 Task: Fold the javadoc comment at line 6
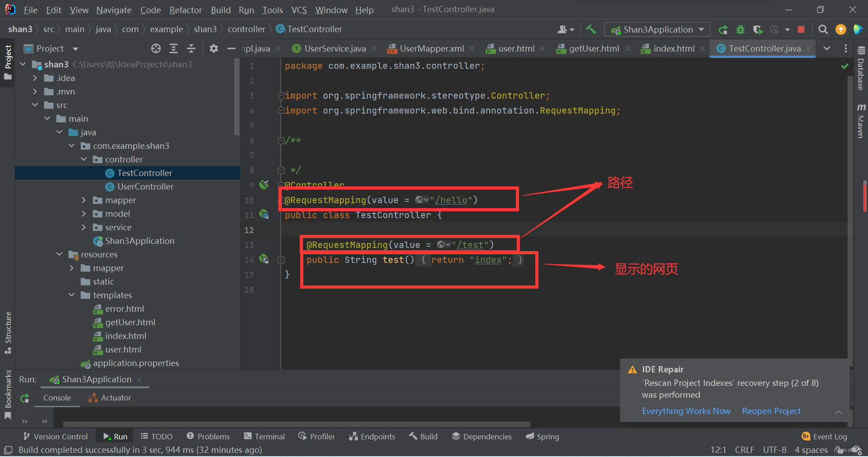point(281,140)
